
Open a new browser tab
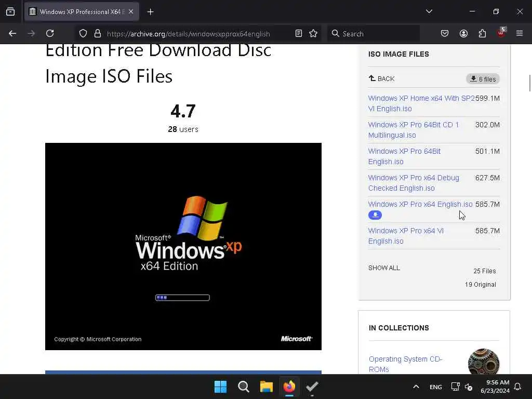coord(150,12)
